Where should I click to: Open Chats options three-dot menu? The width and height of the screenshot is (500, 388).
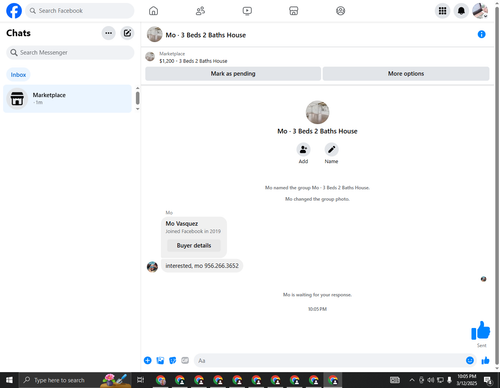108,33
